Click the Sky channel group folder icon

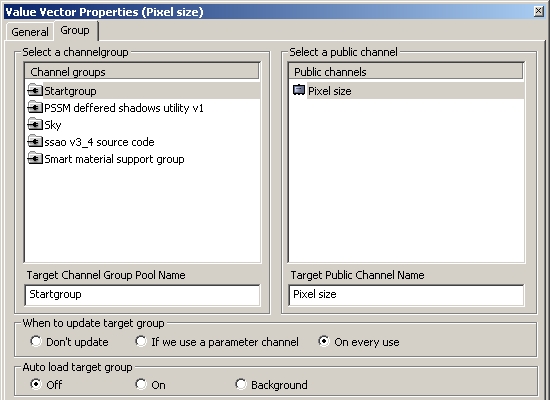click(35, 125)
